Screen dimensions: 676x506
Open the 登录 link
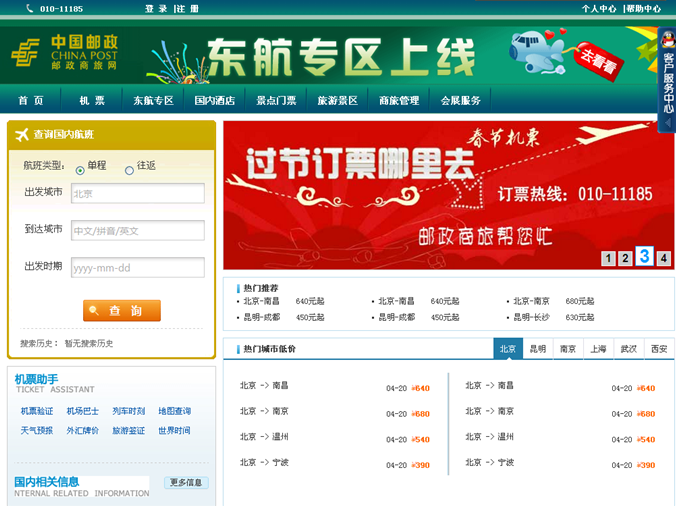tap(156, 9)
